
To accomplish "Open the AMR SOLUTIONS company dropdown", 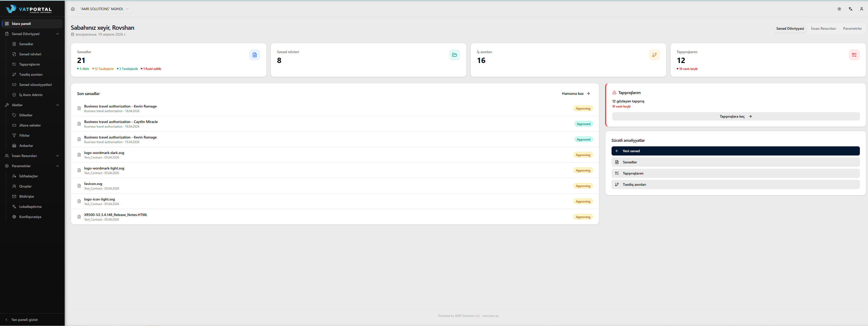I will click(105, 9).
